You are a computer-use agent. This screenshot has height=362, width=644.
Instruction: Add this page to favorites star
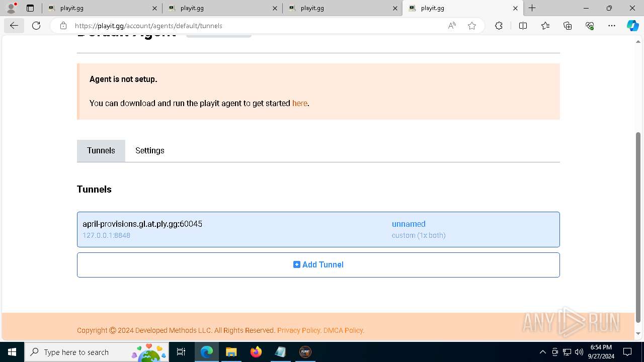click(x=472, y=26)
